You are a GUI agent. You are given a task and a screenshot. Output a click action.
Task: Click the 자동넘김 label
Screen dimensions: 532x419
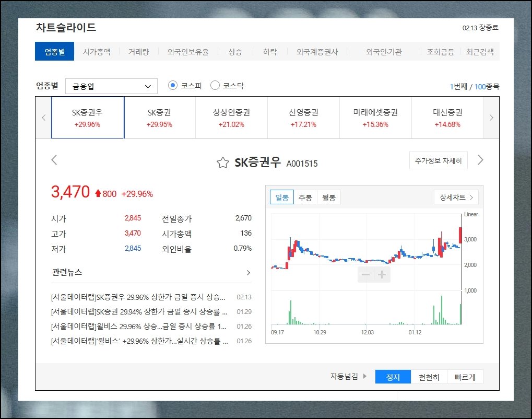pyautogui.click(x=344, y=376)
